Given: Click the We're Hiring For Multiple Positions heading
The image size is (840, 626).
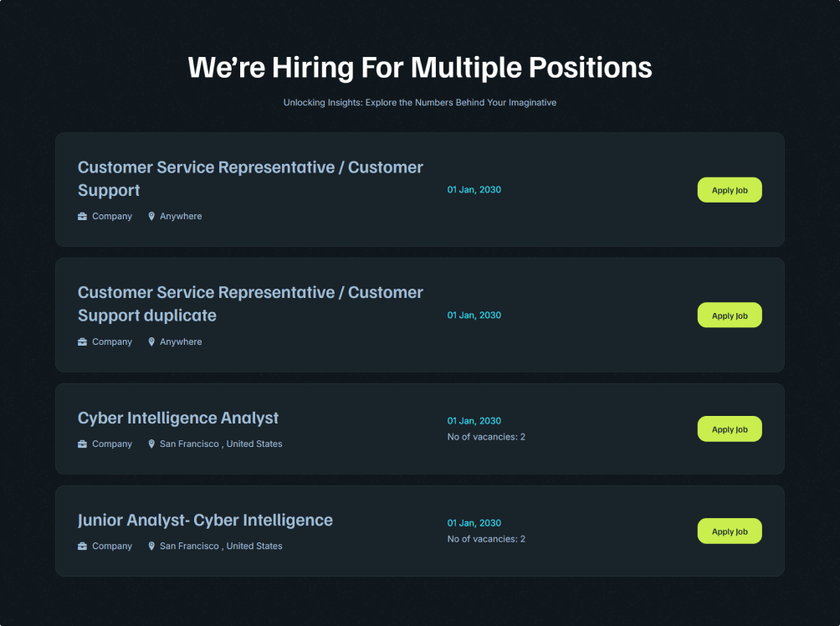Looking at the screenshot, I should coord(420,68).
